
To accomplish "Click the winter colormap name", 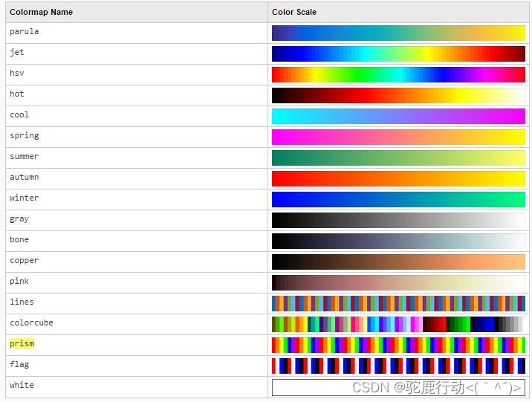I will (24, 198).
